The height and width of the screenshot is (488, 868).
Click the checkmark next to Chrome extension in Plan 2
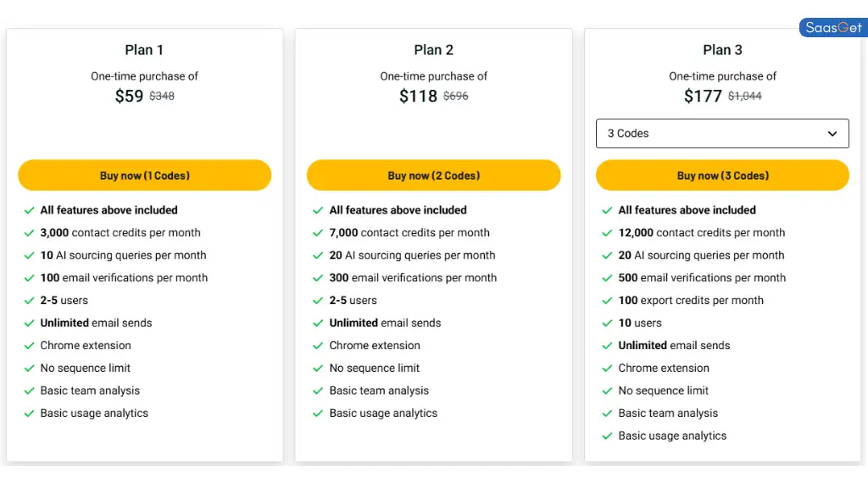point(317,346)
